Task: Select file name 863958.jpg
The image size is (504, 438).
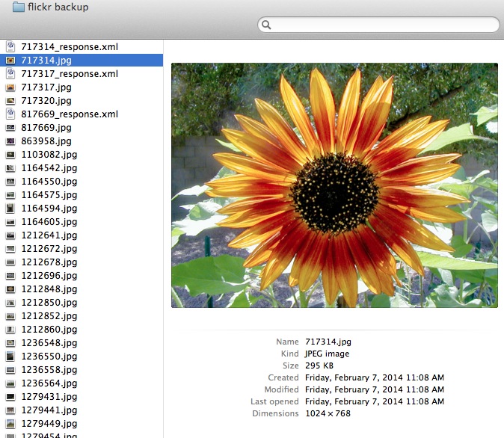Action: point(46,141)
